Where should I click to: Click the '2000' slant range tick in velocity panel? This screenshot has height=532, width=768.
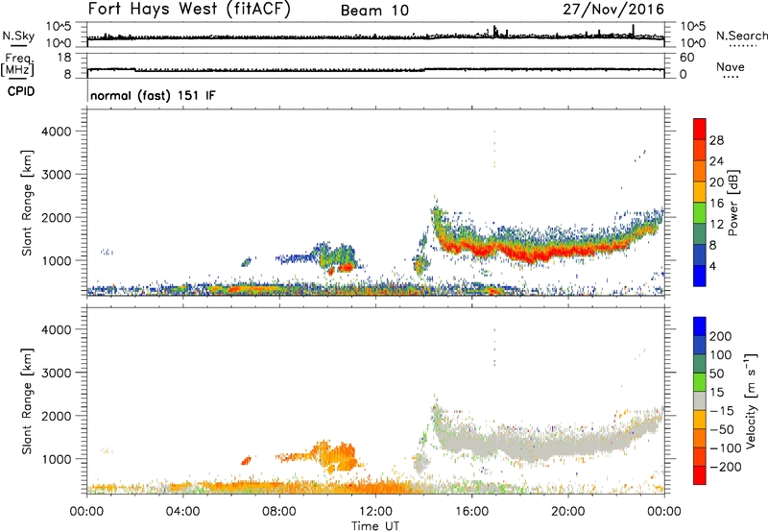click(57, 416)
